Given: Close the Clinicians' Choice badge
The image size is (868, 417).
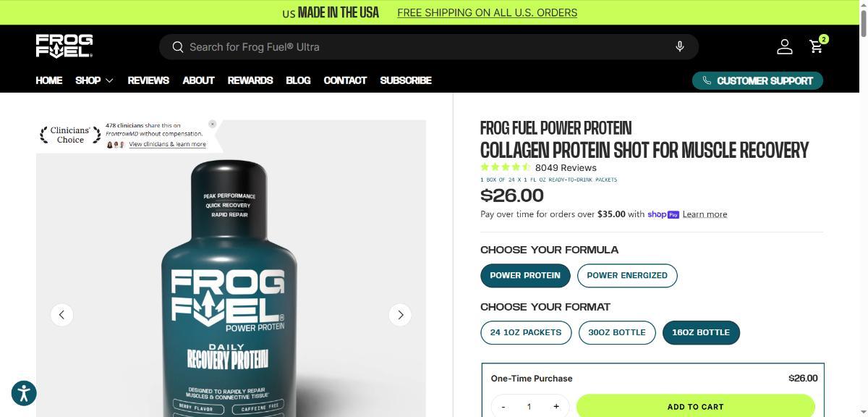Looking at the screenshot, I should pyautogui.click(x=213, y=124).
